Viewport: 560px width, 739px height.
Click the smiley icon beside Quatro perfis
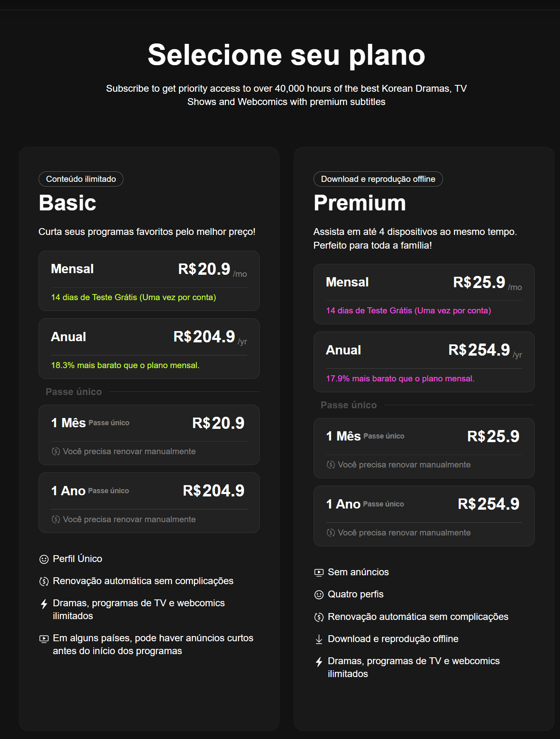click(319, 595)
